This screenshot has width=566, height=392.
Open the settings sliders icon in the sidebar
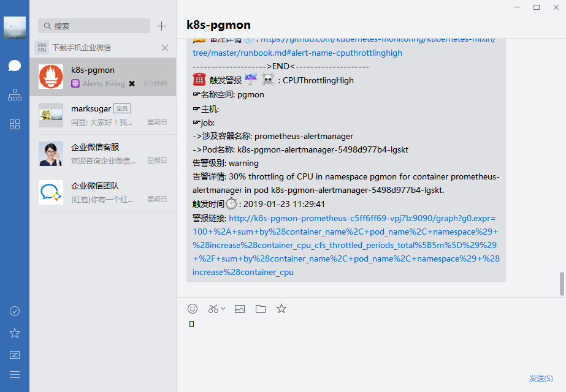(15, 355)
